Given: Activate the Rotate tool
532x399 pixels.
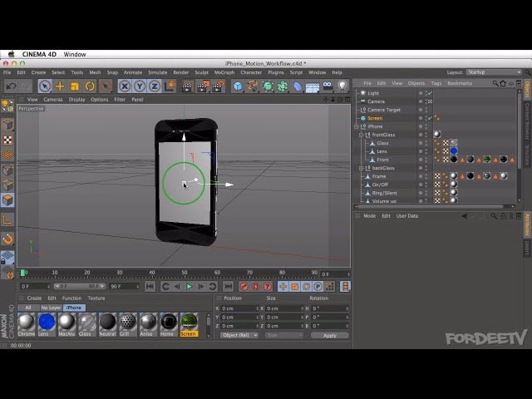Looking at the screenshot, I should [x=90, y=86].
